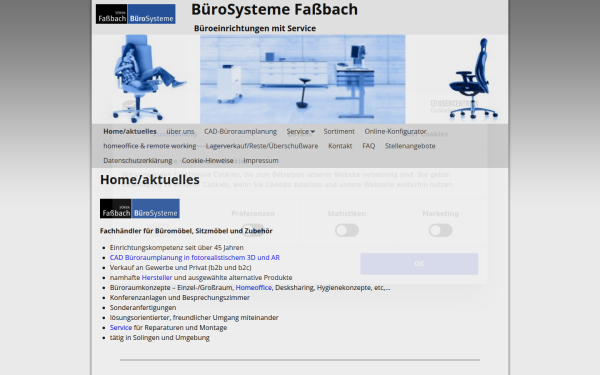The height and width of the screenshot is (375, 600).
Task: Click the Home/aktuelles page heading
Action: pyautogui.click(x=150, y=179)
